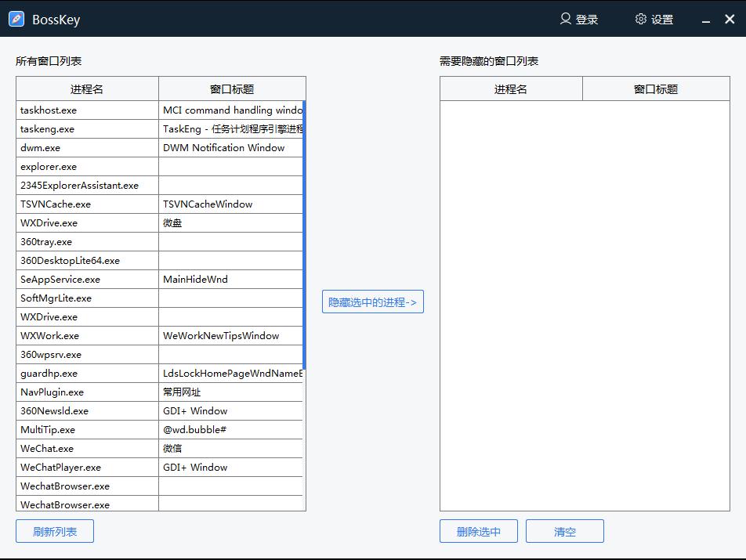Click the BossKey logo icon
The height and width of the screenshot is (560, 746).
pos(16,19)
